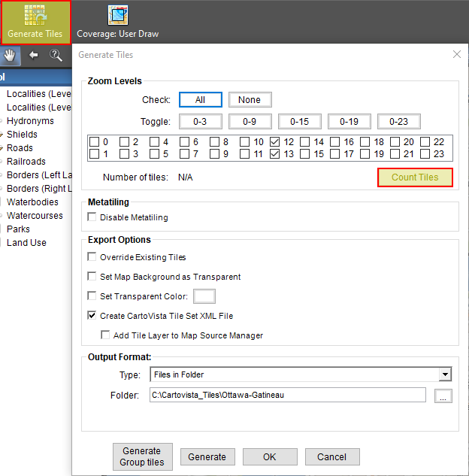Click the None zoom levels button
469x476 pixels.
point(250,100)
